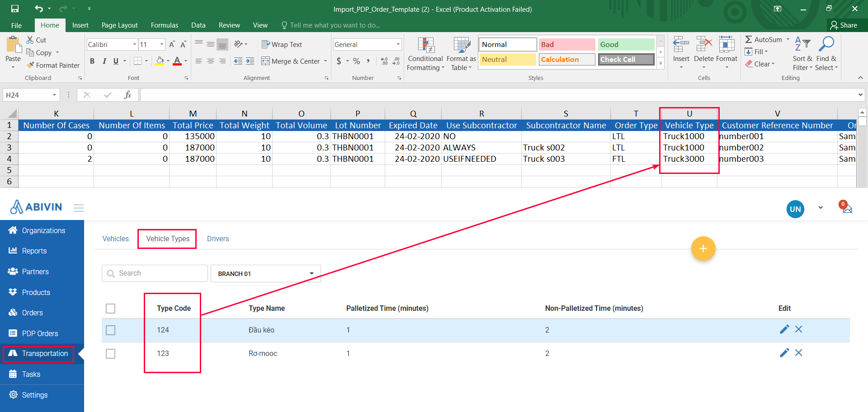Apply the Bad cell style swatch
Image resolution: width=868 pixels, height=412 pixels.
click(x=567, y=44)
